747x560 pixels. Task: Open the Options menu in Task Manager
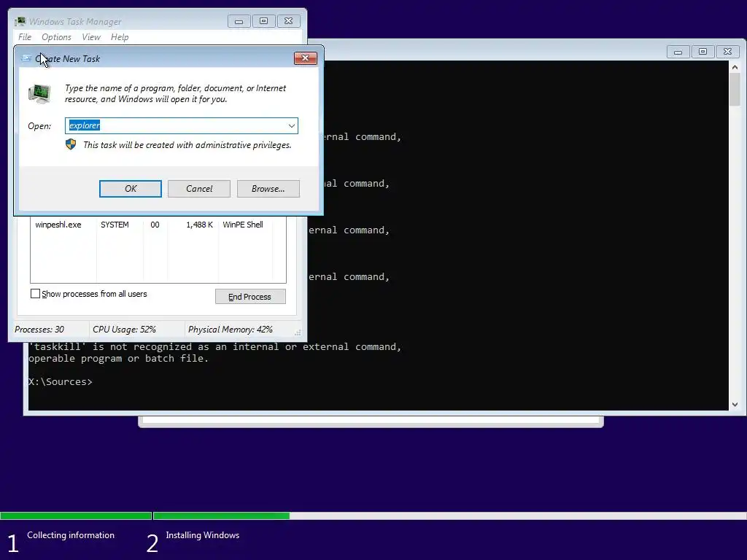(56, 37)
